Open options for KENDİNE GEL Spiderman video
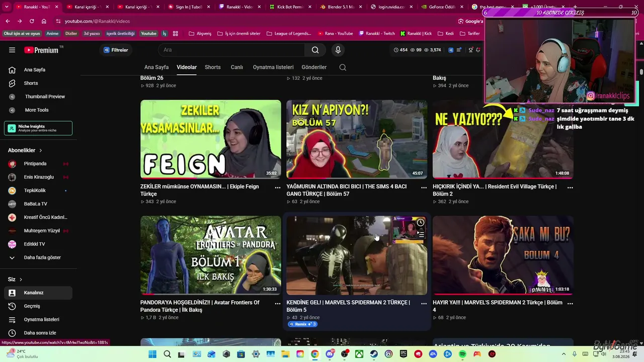Image resolution: width=644 pixels, height=362 pixels. 424,303
